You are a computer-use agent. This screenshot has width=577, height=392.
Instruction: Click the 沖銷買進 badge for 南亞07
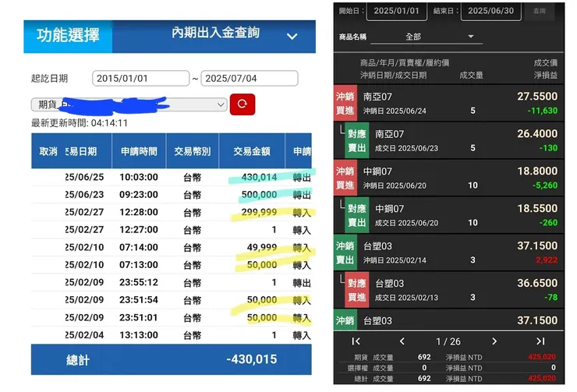(x=345, y=104)
